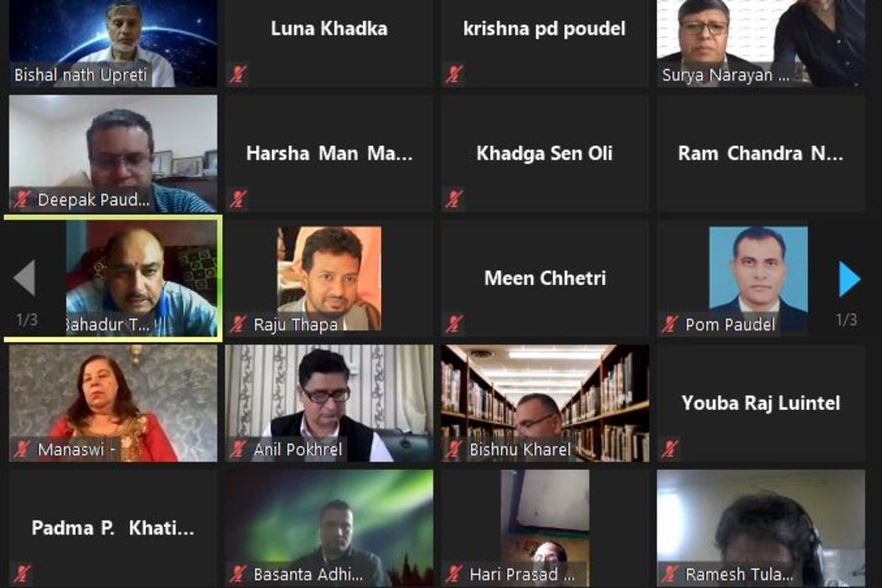Click Harsha Man Ma's muted mic icon

[238, 199]
